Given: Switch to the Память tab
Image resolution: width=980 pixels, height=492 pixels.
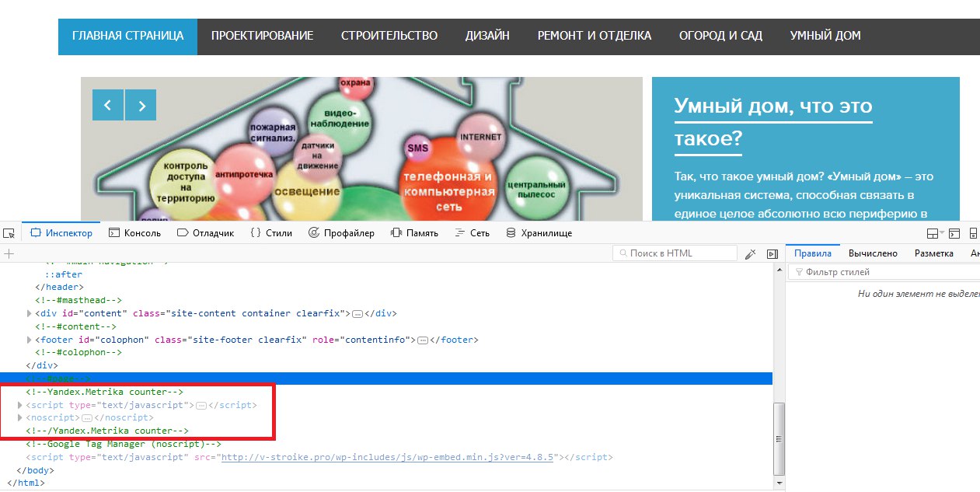Looking at the screenshot, I should tap(414, 233).
